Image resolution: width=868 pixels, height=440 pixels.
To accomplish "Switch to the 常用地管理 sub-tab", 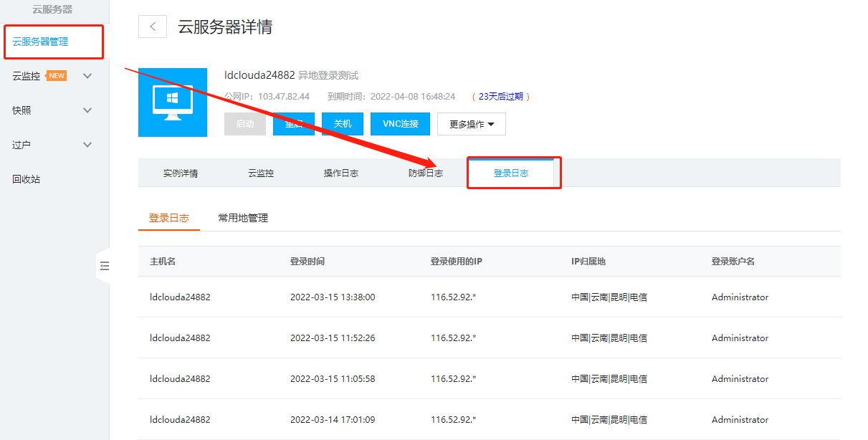I will pyautogui.click(x=242, y=216).
